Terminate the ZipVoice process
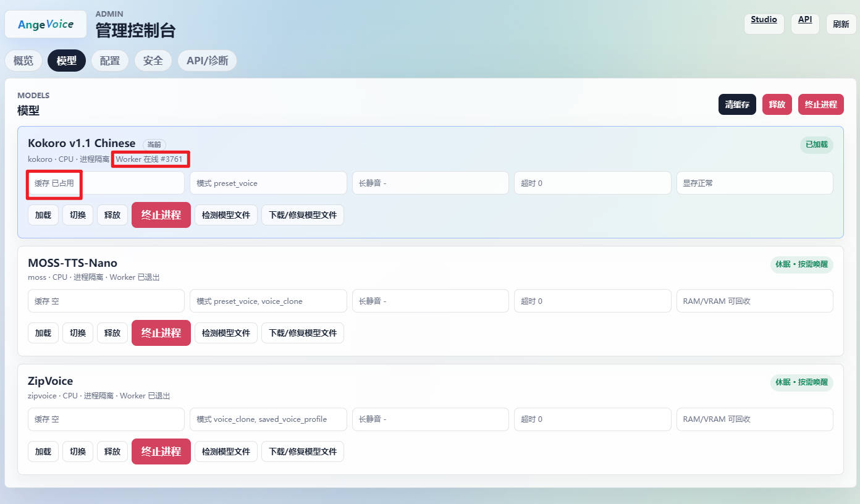Screen dimensions: 860x504 [x=161, y=451]
